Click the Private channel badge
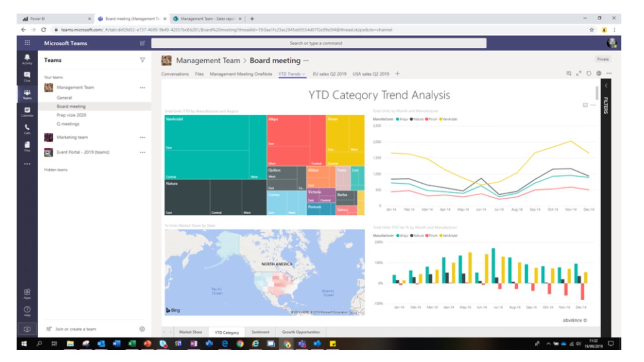 (x=603, y=59)
